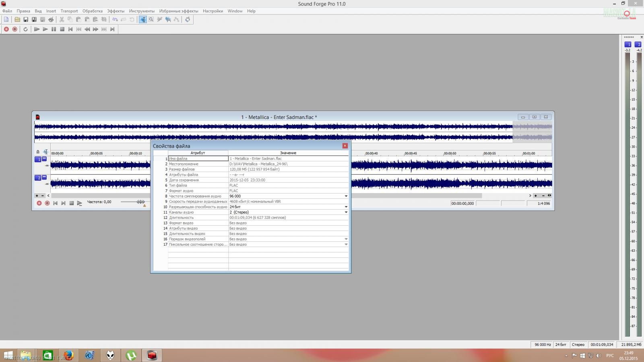Start recording from the transport toolbar
644x362 pixels.
coord(6,29)
